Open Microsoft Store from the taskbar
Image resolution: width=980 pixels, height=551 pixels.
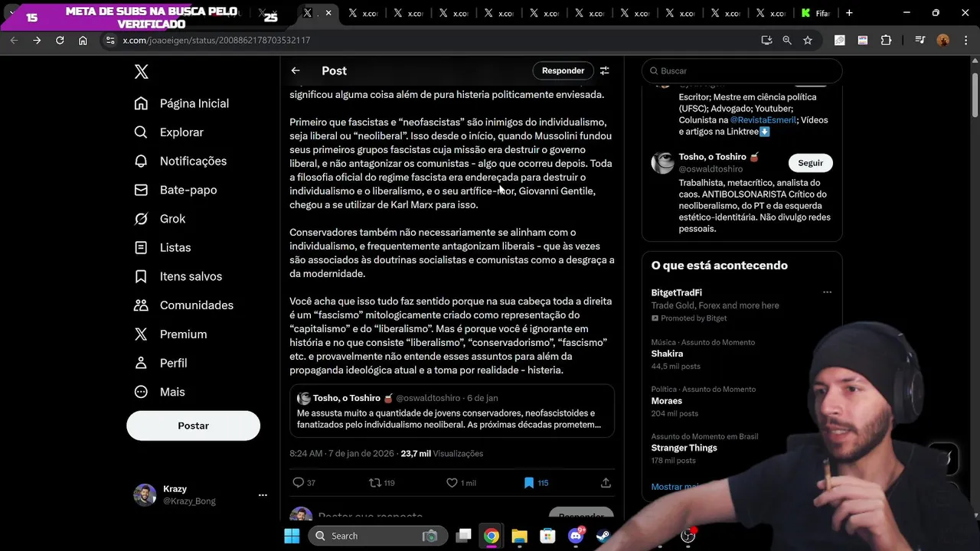[x=547, y=536]
